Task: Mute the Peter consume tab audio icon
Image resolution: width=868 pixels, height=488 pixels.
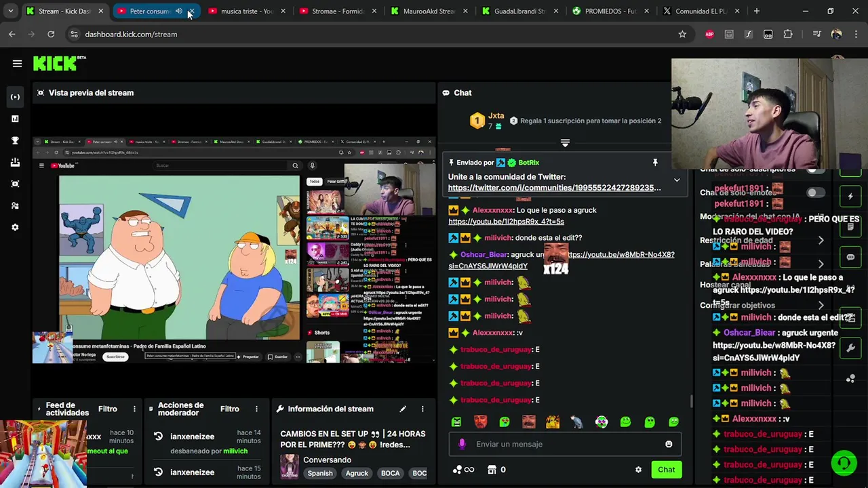Action: click(x=178, y=11)
